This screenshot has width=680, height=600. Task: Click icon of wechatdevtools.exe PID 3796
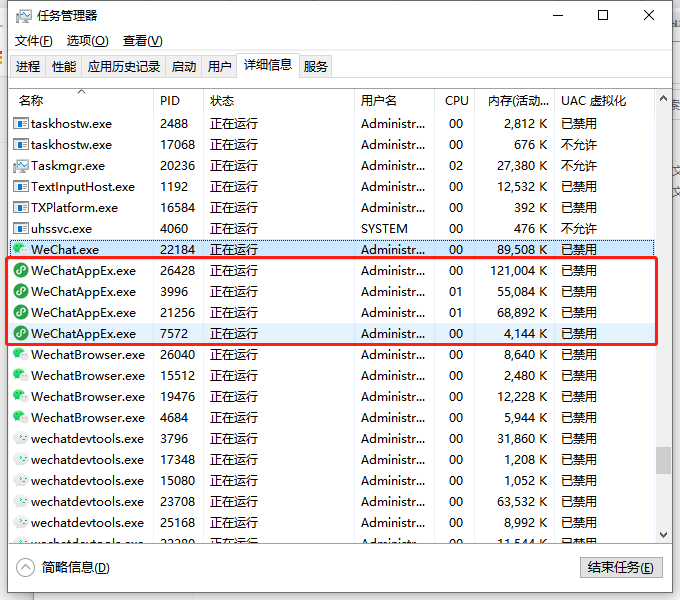(x=20, y=438)
